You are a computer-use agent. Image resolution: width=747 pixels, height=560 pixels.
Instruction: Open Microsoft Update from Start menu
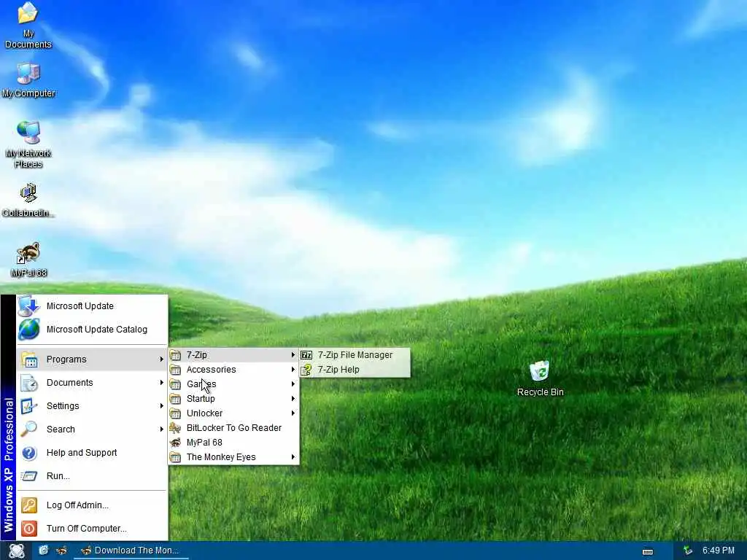(x=93, y=306)
